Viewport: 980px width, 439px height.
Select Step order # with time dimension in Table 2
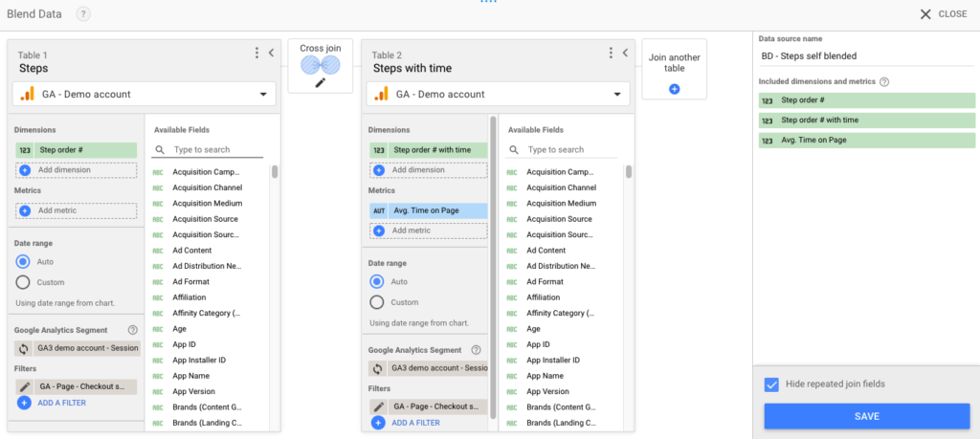click(x=429, y=150)
